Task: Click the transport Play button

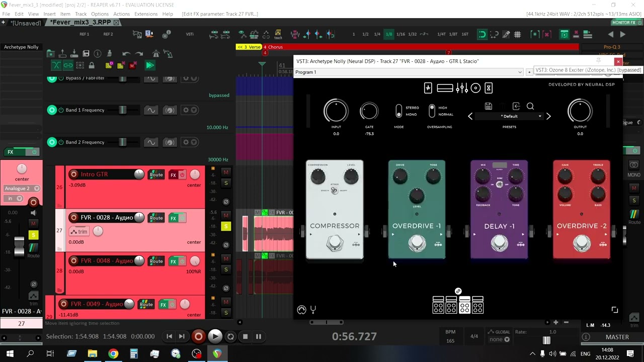Action: point(215,336)
